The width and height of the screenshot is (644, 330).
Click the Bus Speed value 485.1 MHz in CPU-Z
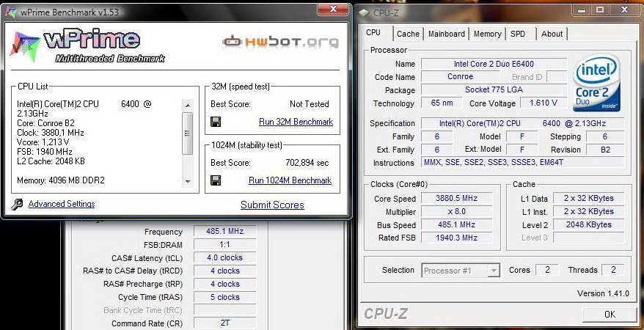click(456, 225)
